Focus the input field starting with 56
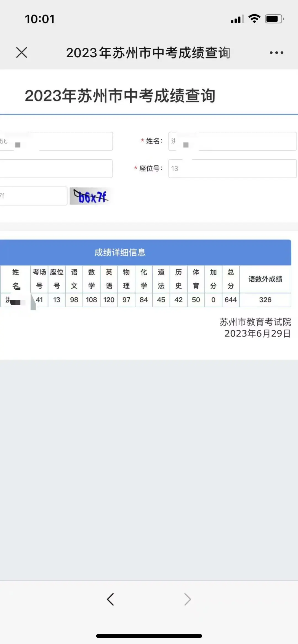Image resolution: width=298 pixels, height=644 pixels. pyautogui.click(x=56, y=141)
